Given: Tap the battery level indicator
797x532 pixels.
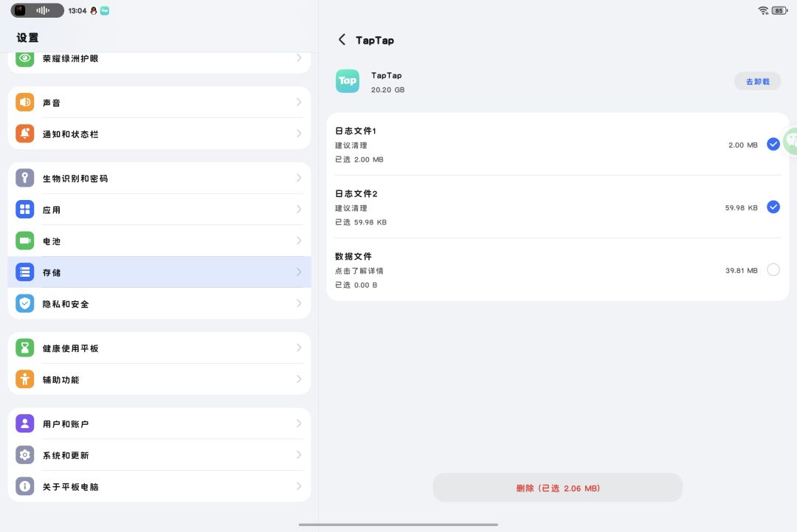Looking at the screenshot, I should (x=779, y=10).
